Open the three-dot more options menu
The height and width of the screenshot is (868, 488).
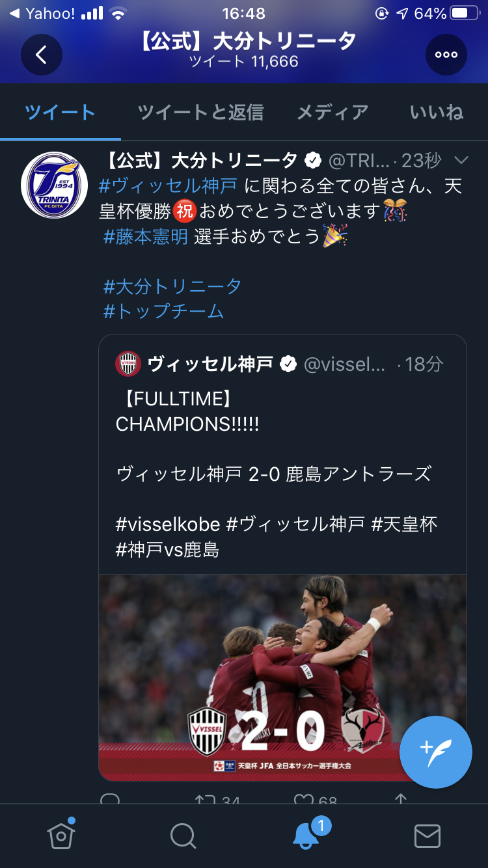tap(446, 55)
